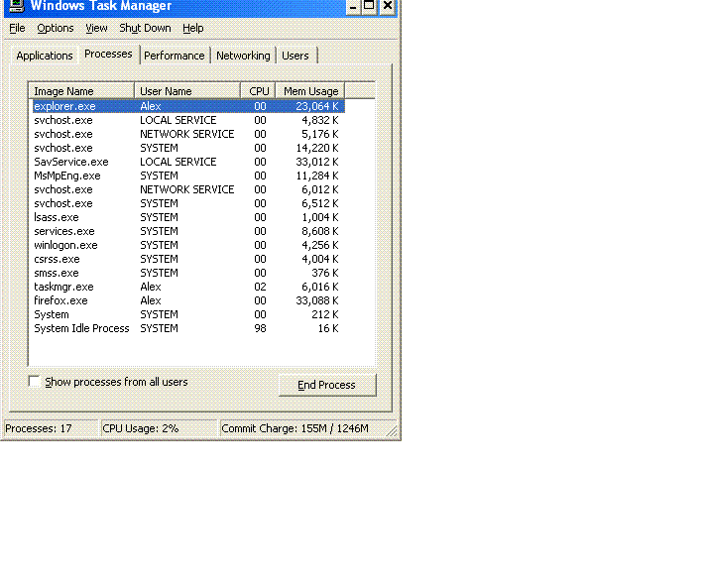Sort processes by Image Name column

coord(81,91)
